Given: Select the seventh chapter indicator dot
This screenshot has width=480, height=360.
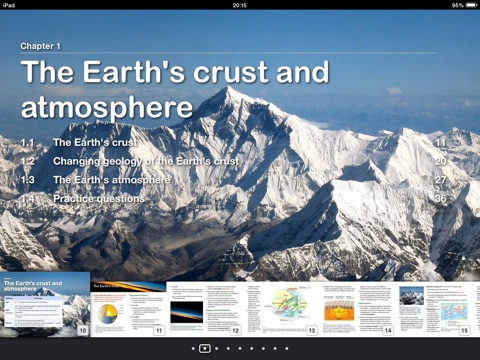Looking at the screenshot, I should click(x=263, y=348).
